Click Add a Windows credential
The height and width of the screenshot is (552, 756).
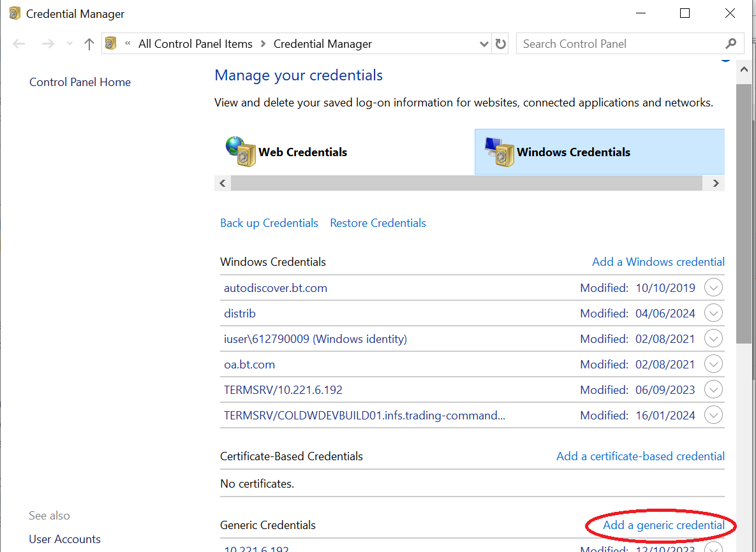658,261
